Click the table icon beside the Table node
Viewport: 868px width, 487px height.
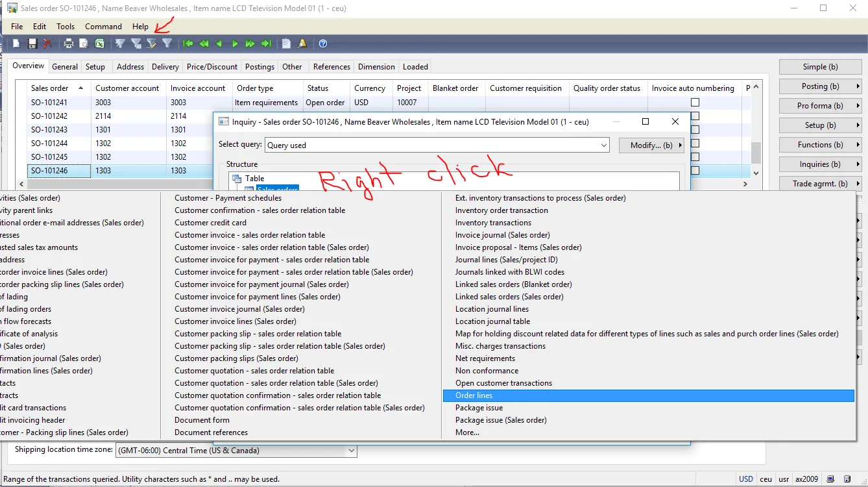[x=237, y=179]
